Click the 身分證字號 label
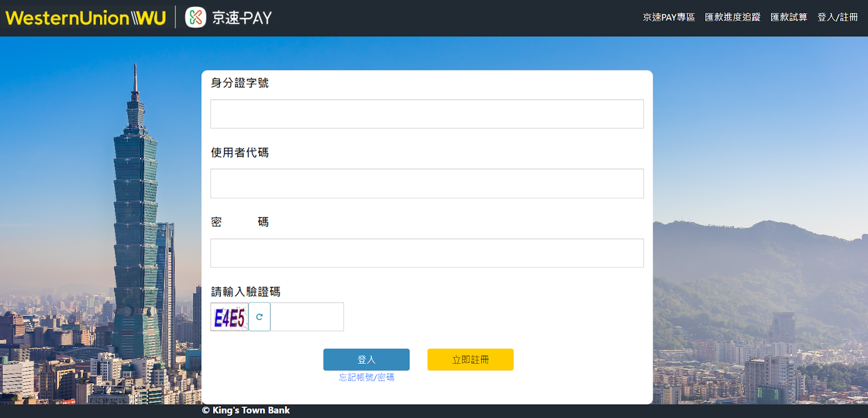The width and height of the screenshot is (868, 418). tap(240, 83)
